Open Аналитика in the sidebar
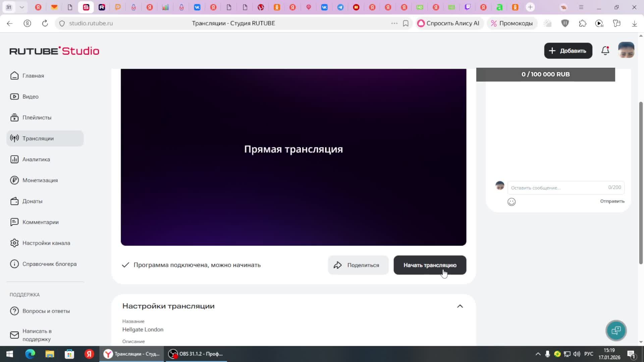Viewport: 644px width, 362px height. [x=36, y=160]
